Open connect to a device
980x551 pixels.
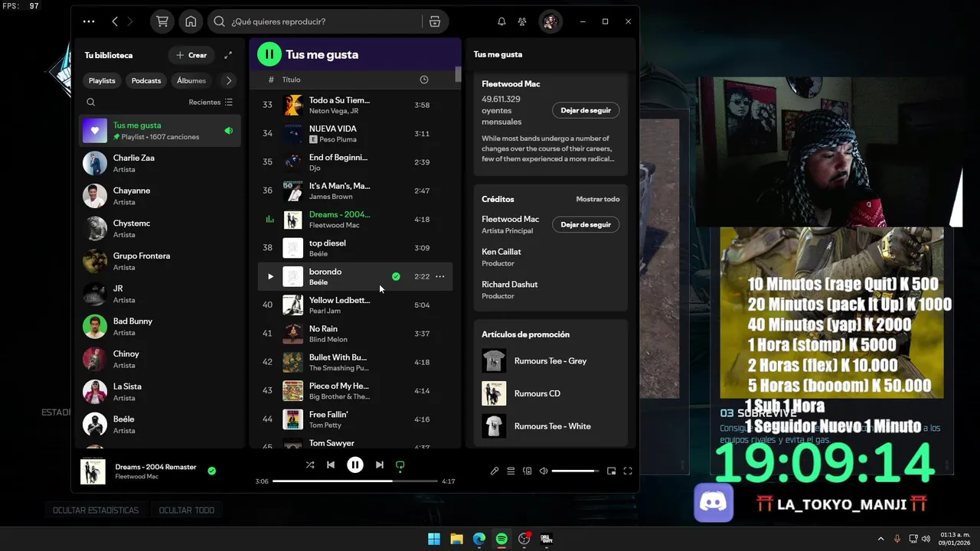tap(528, 471)
